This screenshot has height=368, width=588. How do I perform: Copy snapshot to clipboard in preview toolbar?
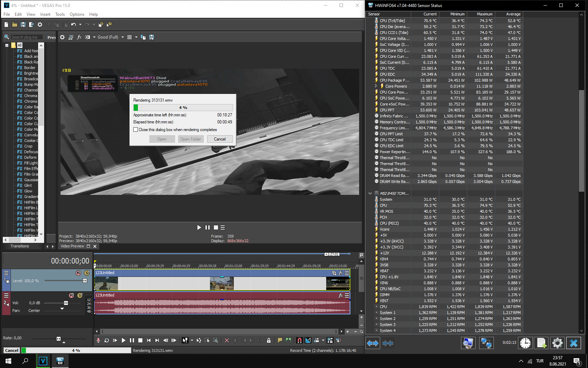[143, 37]
